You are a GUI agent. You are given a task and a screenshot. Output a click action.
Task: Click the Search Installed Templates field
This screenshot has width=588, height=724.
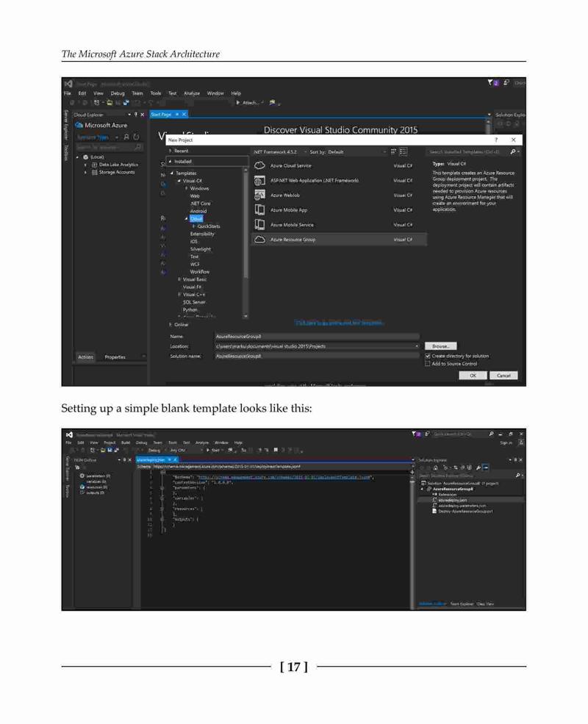point(467,152)
